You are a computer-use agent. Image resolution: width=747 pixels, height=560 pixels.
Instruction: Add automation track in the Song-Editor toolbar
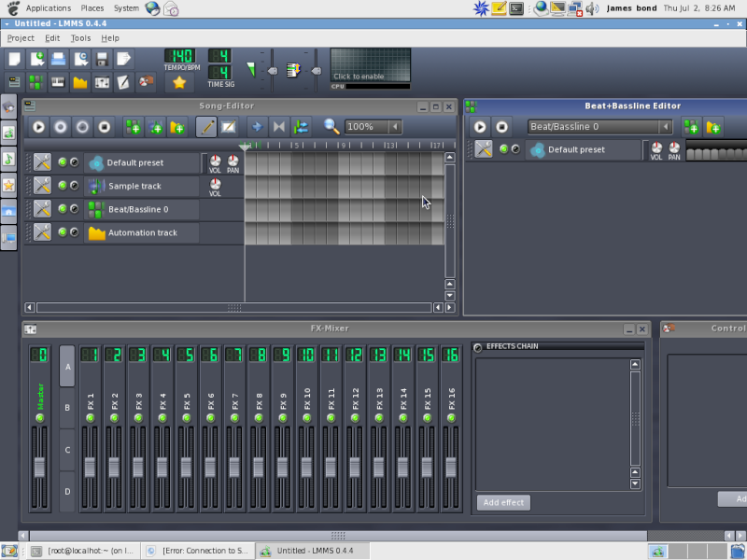[x=177, y=127]
